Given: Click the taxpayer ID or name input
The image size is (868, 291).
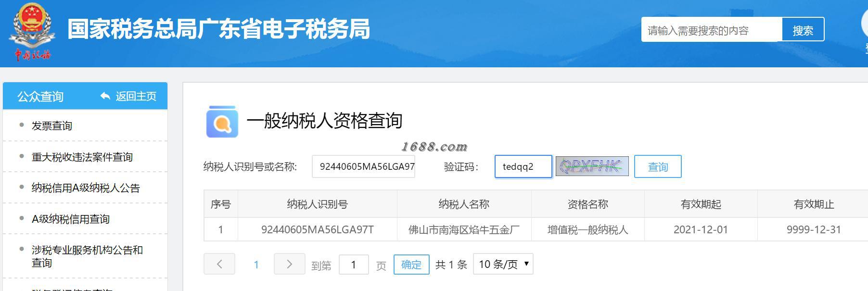Looking at the screenshot, I should (x=363, y=166).
